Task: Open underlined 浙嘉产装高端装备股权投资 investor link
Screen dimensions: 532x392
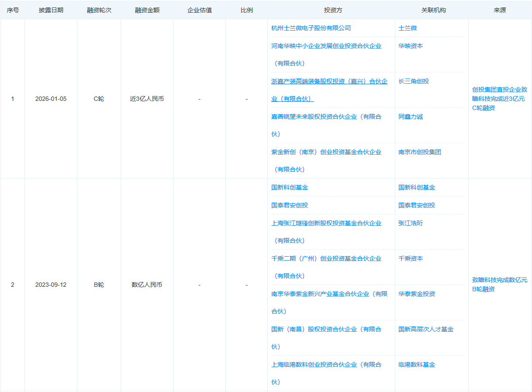Action: [329, 81]
